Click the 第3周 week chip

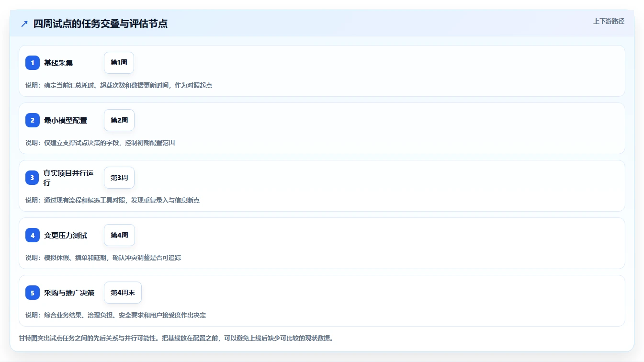119,178
